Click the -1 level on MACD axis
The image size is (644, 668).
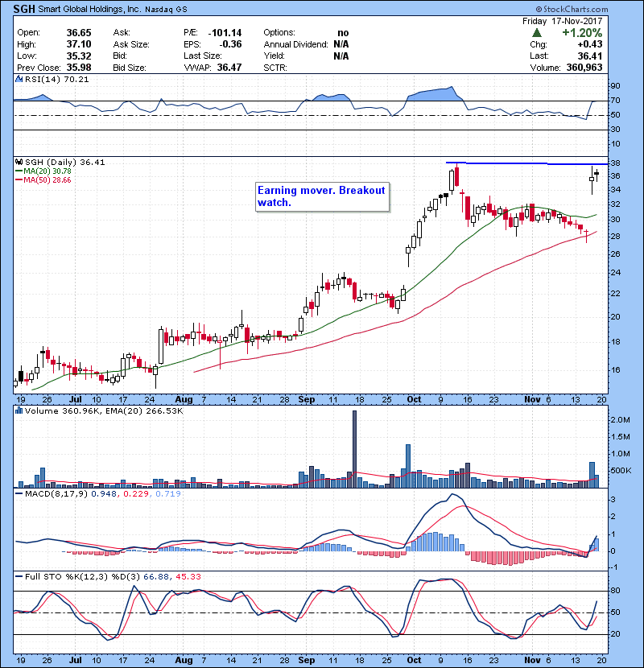click(613, 567)
